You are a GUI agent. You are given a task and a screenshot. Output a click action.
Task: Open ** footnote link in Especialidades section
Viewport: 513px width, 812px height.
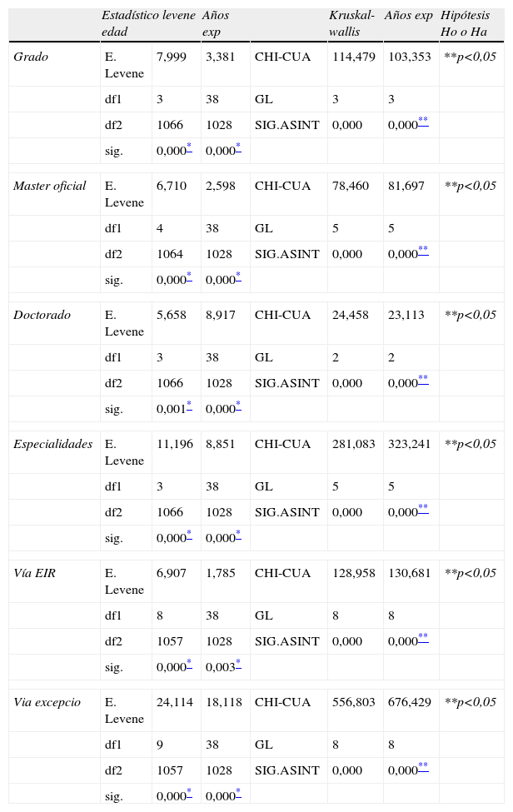pyautogui.click(x=423, y=509)
